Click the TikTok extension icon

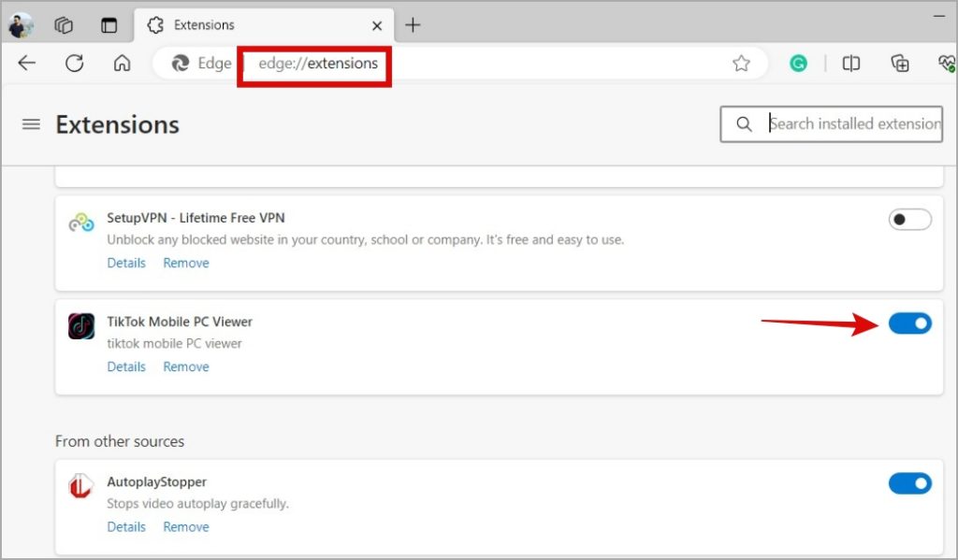[81, 326]
